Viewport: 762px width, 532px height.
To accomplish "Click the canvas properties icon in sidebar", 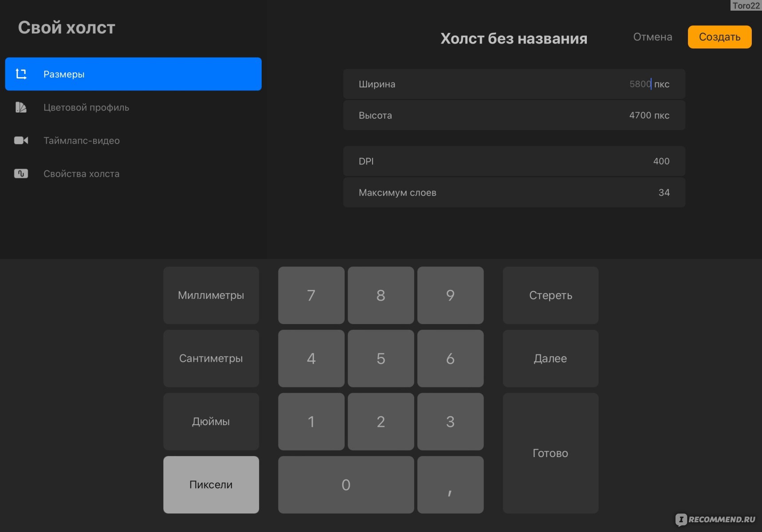I will pyautogui.click(x=21, y=174).
